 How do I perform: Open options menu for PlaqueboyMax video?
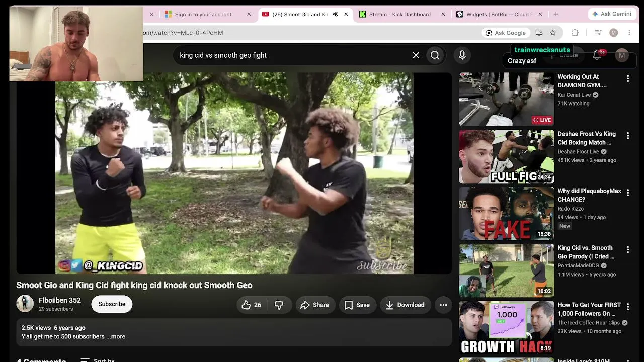pos(628,193)
